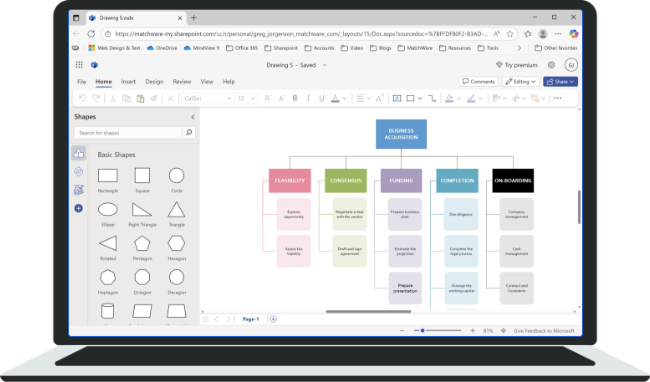Open the settings gear icon

pyautogui.click(x=551, y=65)
